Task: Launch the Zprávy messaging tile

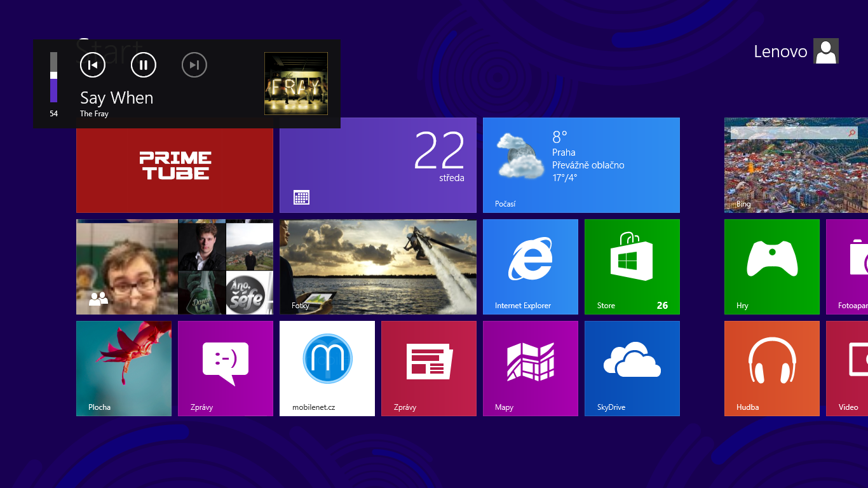Action: point(226,369)
